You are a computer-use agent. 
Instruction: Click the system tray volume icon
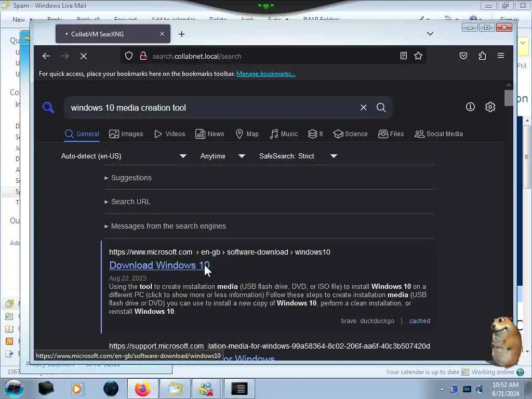[x=480, y=389]
